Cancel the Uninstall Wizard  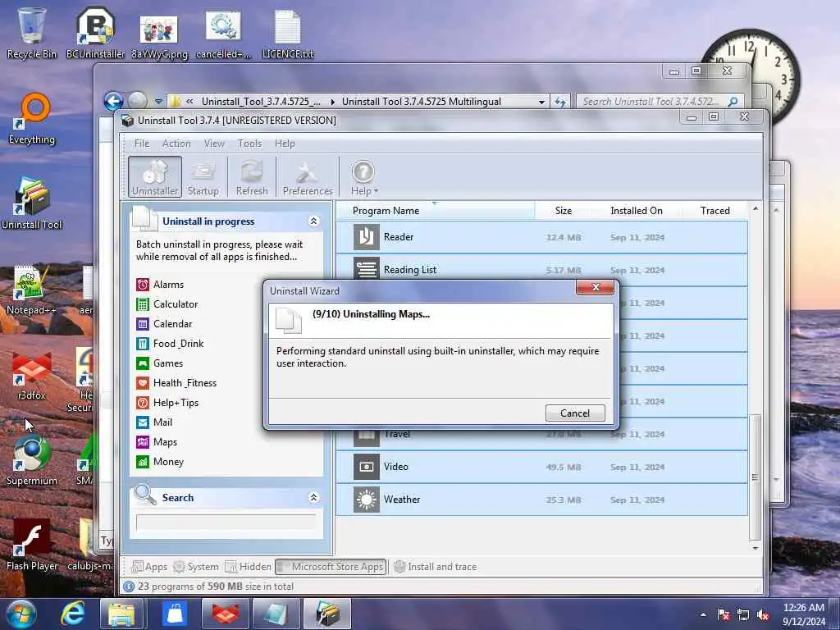pos(575,413)
